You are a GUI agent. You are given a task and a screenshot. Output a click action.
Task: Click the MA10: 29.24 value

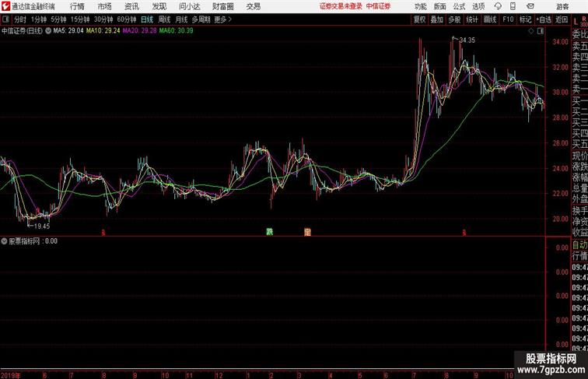[x=103, y=31]
